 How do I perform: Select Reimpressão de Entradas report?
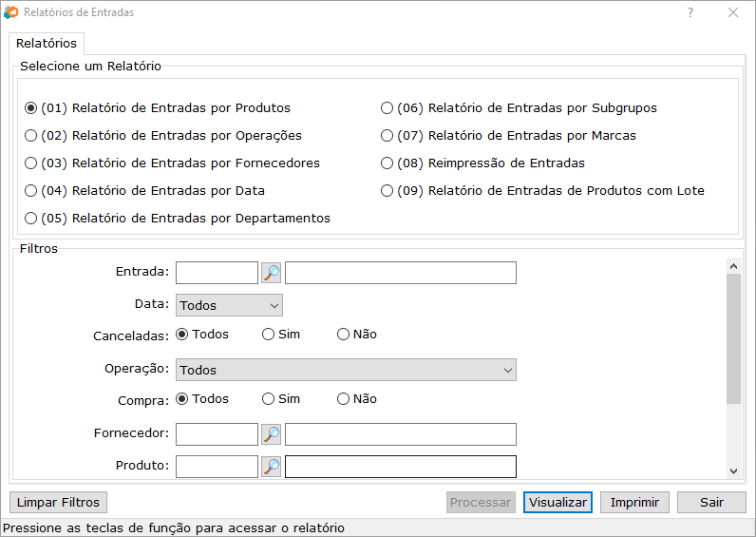coord(387,163)
